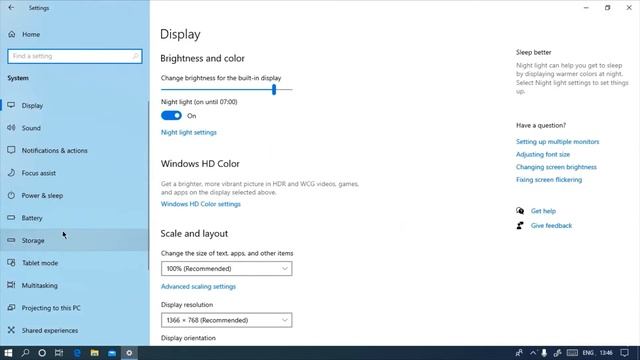
Task: Open Advanced scaling settings link
Action: (198, 286)
